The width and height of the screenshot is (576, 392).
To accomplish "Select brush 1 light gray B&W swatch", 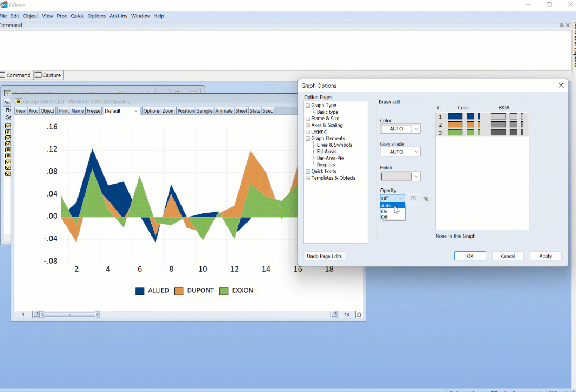I will click(x=498, y=116).
